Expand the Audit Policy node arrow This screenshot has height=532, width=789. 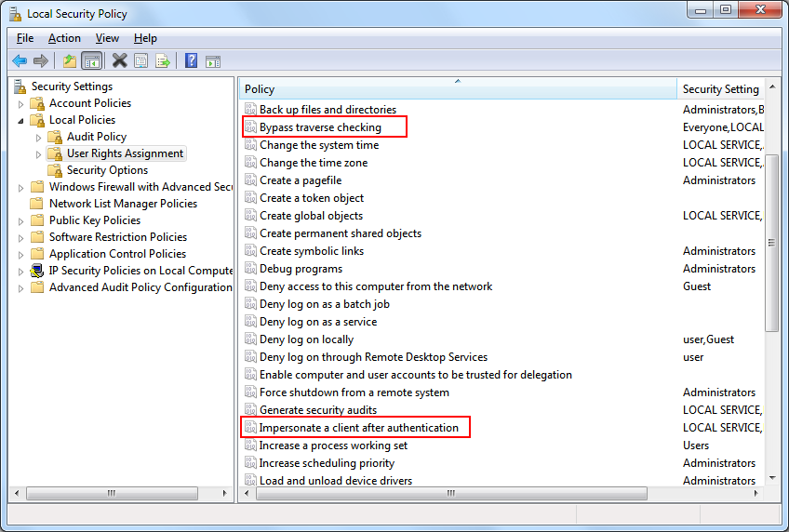[39, 138]
